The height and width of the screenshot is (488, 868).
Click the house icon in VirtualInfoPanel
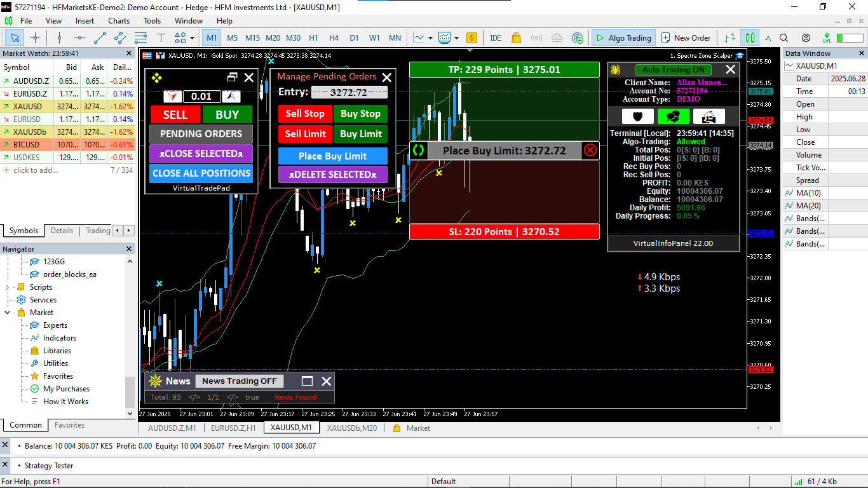pos(709,117)
